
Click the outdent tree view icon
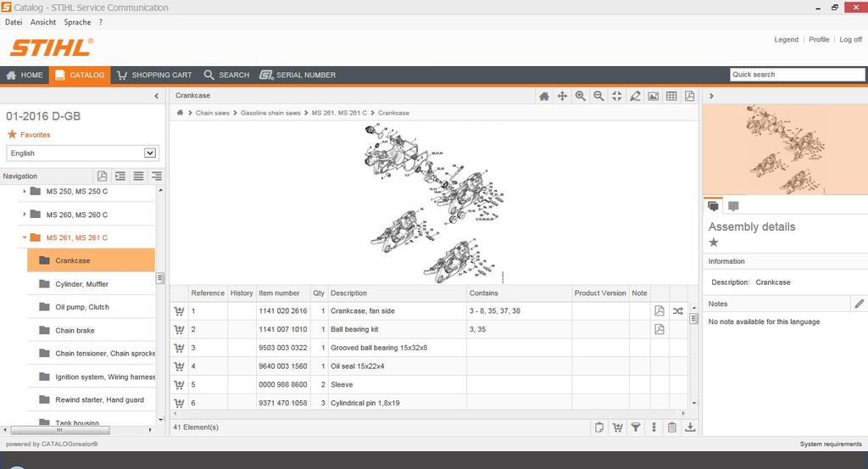coord(157,176)
